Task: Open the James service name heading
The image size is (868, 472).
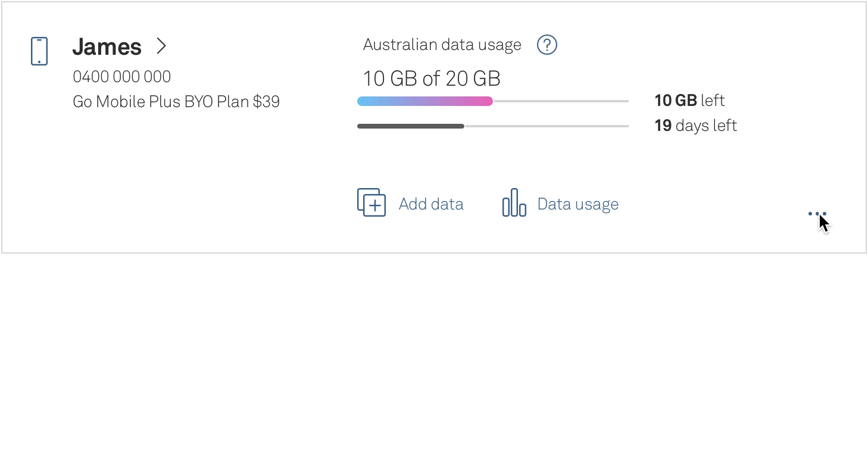Action: pos(107,46)
